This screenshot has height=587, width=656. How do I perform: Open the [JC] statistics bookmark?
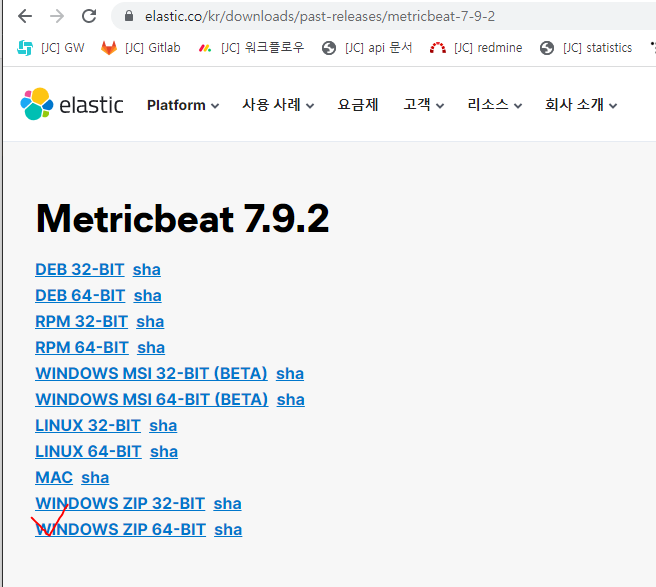click(586, 48)
